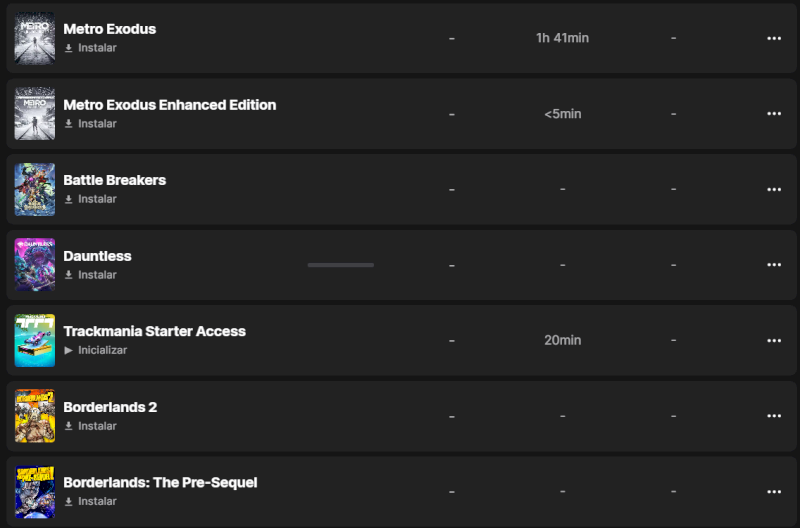Image resolution: width=800 pixels, height=528 pixels.
Task: Click the Dauntless progress bar
Action: tap(341, 265)
